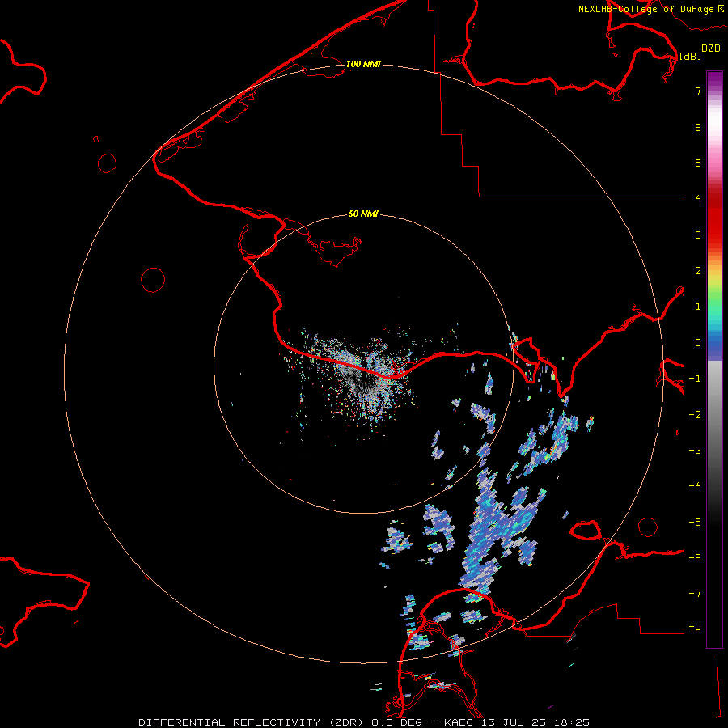Image resolution: width=728 pixels, height=728 pixels.
Task: Click the positive "1" value on color scale
Action: [698, 307]
